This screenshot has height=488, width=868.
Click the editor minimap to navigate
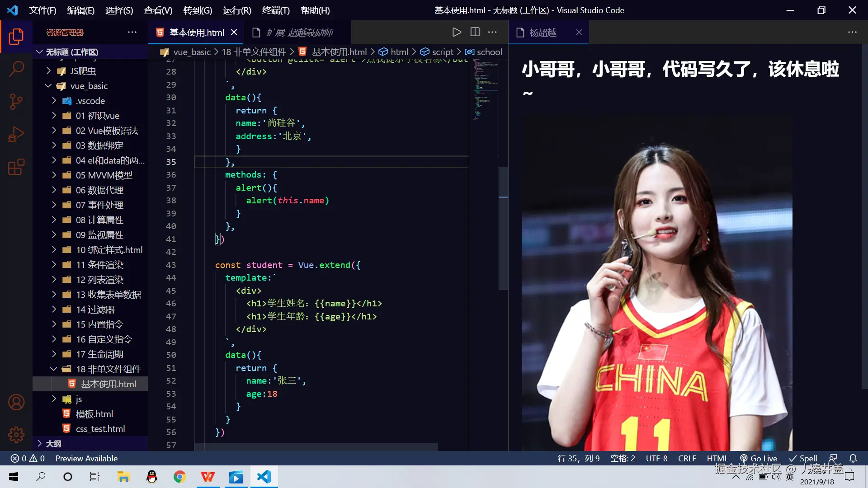pos(484,90)
